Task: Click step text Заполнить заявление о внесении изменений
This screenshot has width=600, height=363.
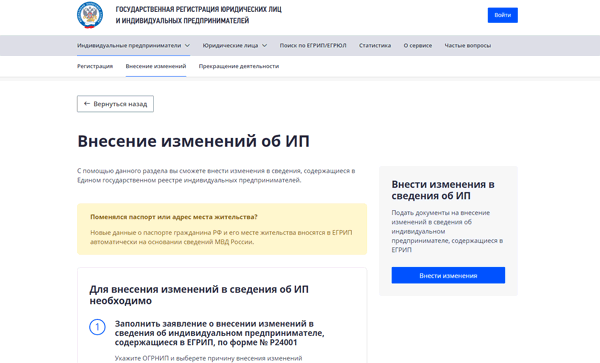Action: coord(219,333)
